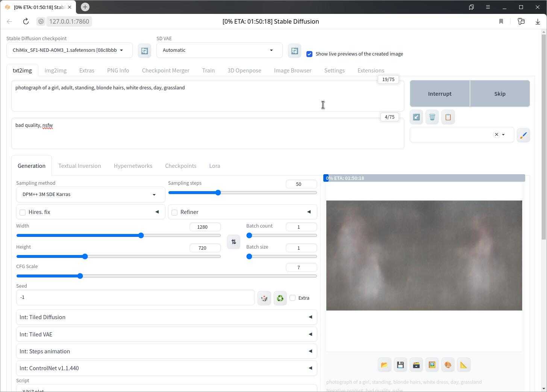
Task: Open the PNG Info tab
Action: (118, 71)
